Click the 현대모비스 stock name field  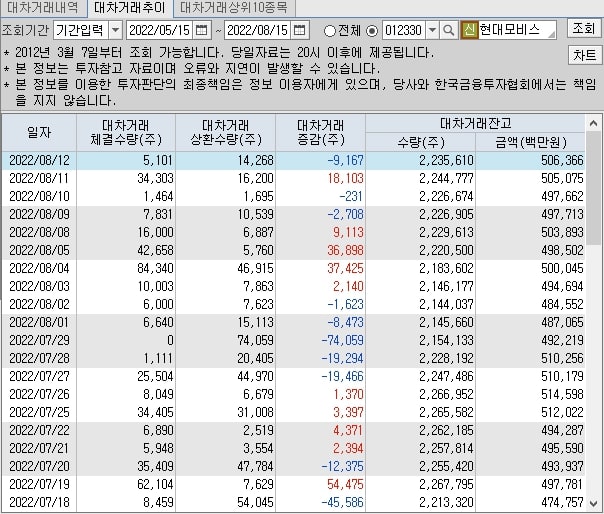pyautogui.click(x=517, y=30)
